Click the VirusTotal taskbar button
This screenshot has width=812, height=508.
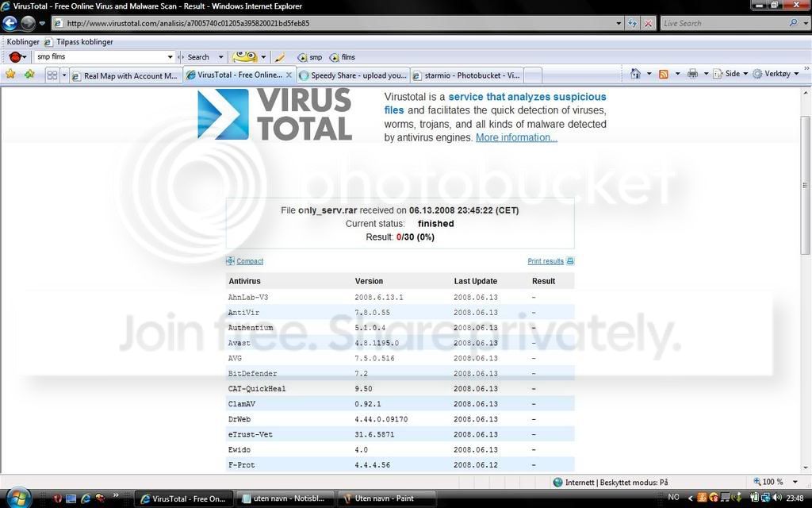[183, 498]
